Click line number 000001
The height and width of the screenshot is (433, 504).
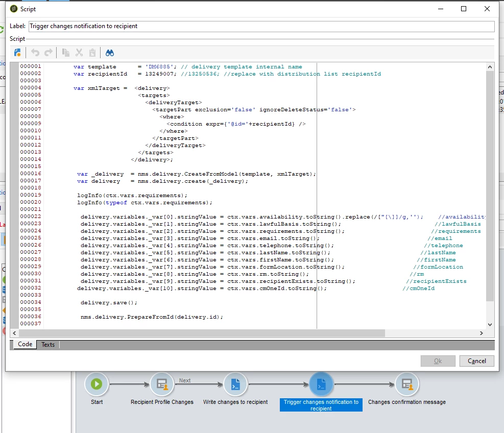(x=31, y=66)
